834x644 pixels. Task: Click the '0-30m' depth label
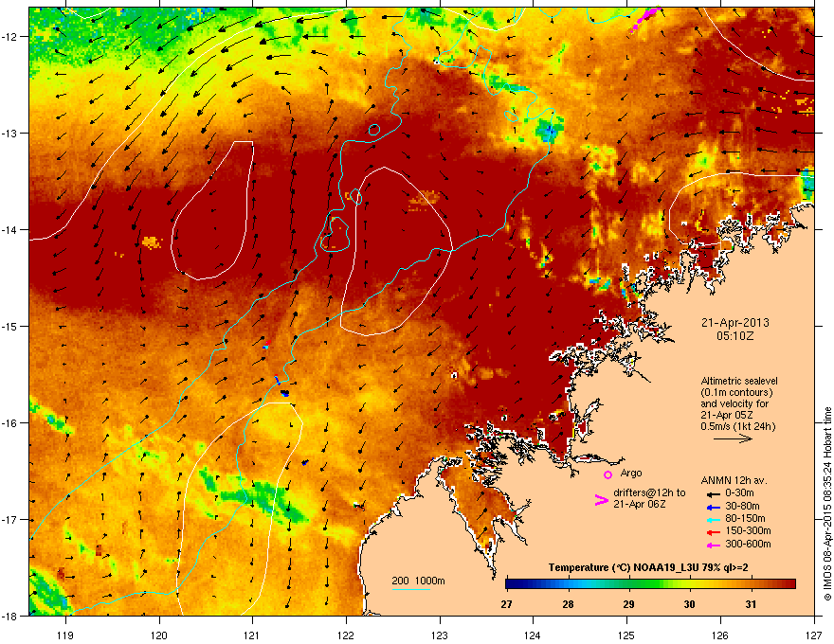click(739, 493)
